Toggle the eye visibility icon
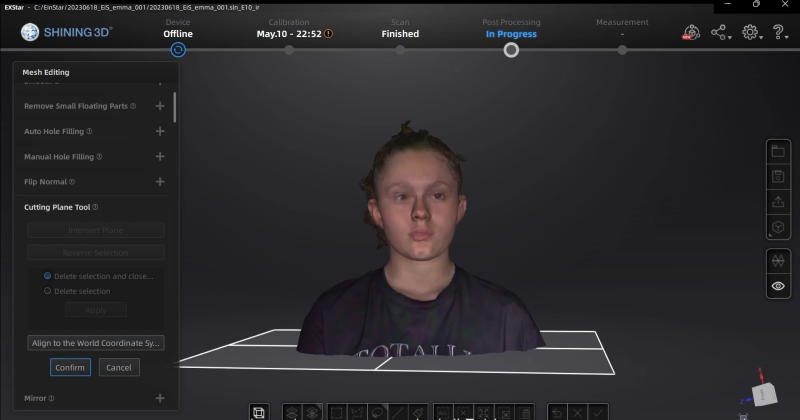The image size is (800, 420). tap(778, 286)
